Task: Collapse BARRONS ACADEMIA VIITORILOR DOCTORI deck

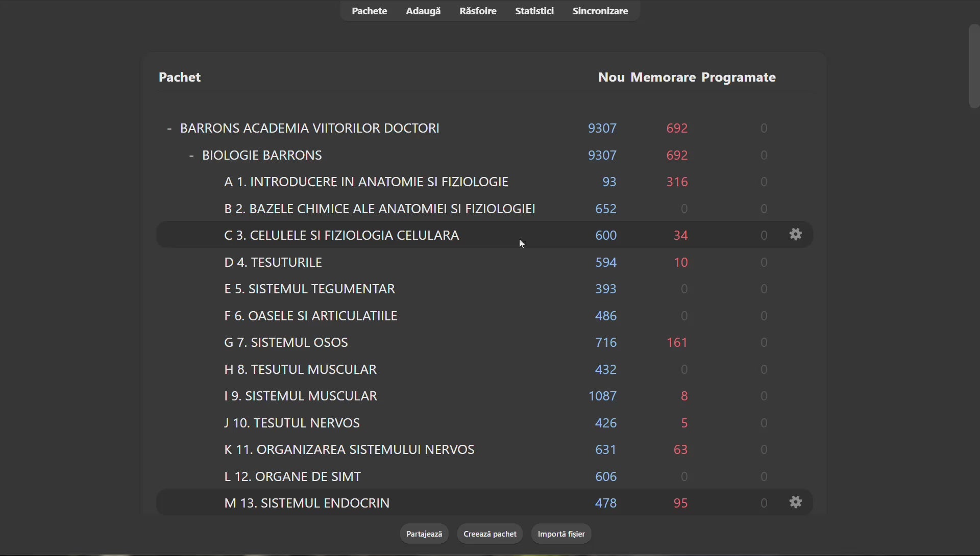Action: click(169, 129)
